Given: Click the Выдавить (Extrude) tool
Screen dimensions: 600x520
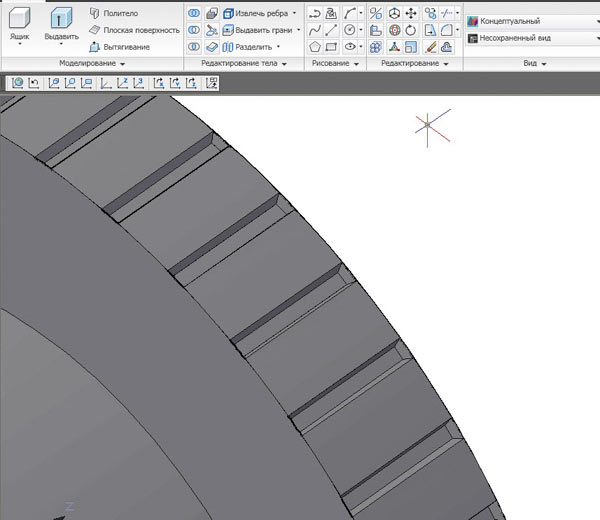Looking at the screenshot, I should click(x=61, y=23).
